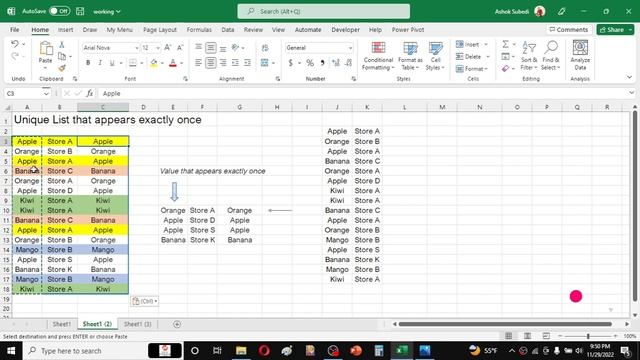Image resolution: width=640 pixels, height=360 pixels.
Task: Open the Data ribbon tab
Action: (228, 30)
